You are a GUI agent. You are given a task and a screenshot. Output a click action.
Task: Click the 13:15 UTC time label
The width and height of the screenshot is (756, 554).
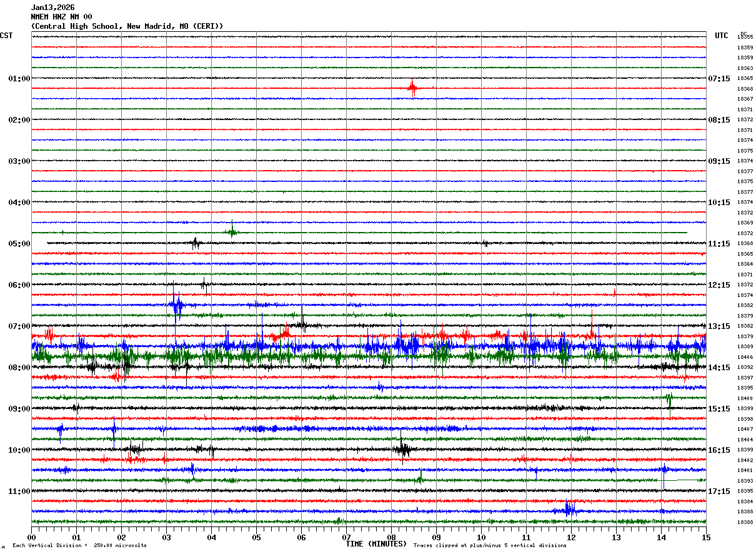click(719, 326)
